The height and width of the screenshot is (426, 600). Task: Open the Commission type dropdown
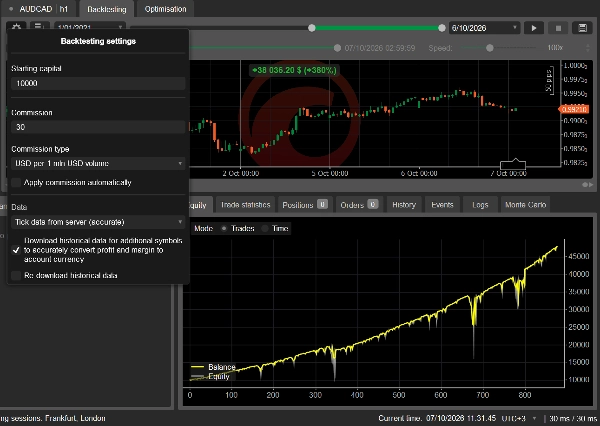(x=98, y=163)
